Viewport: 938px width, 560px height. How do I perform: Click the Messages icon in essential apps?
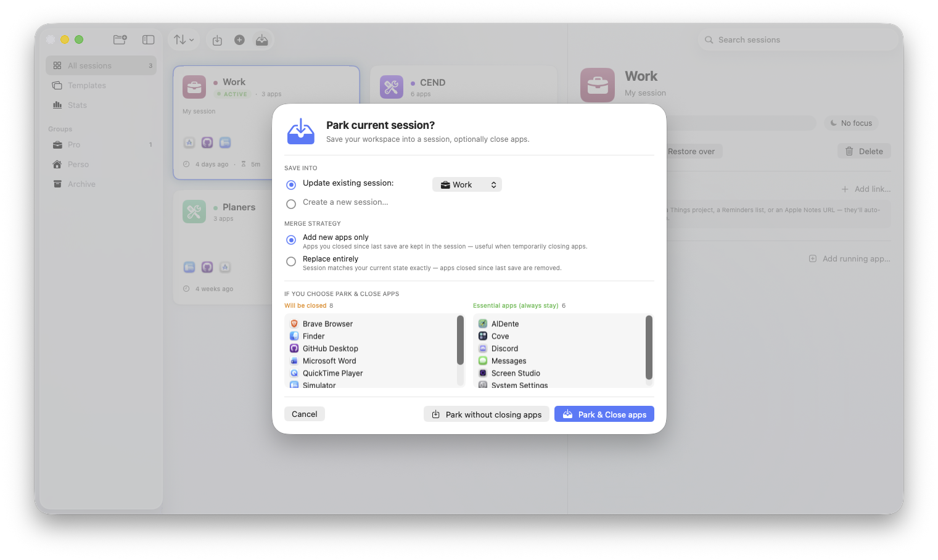pos(483,361)
